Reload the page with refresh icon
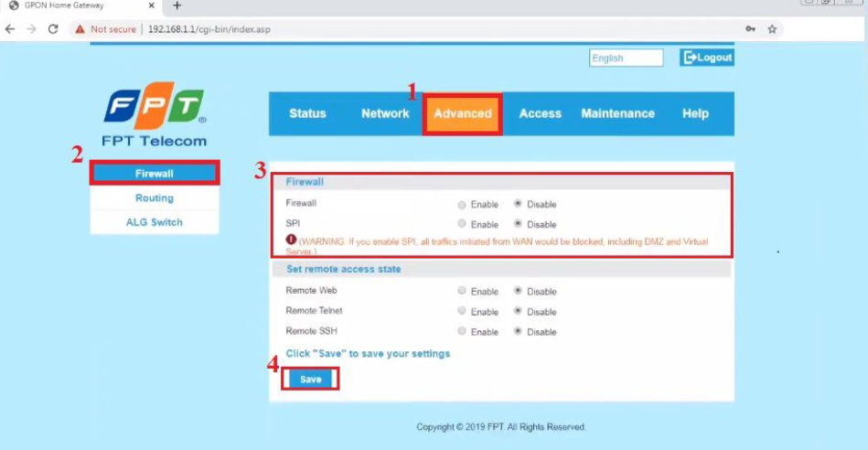Viewport: 868px width, 450px height. 53,29
